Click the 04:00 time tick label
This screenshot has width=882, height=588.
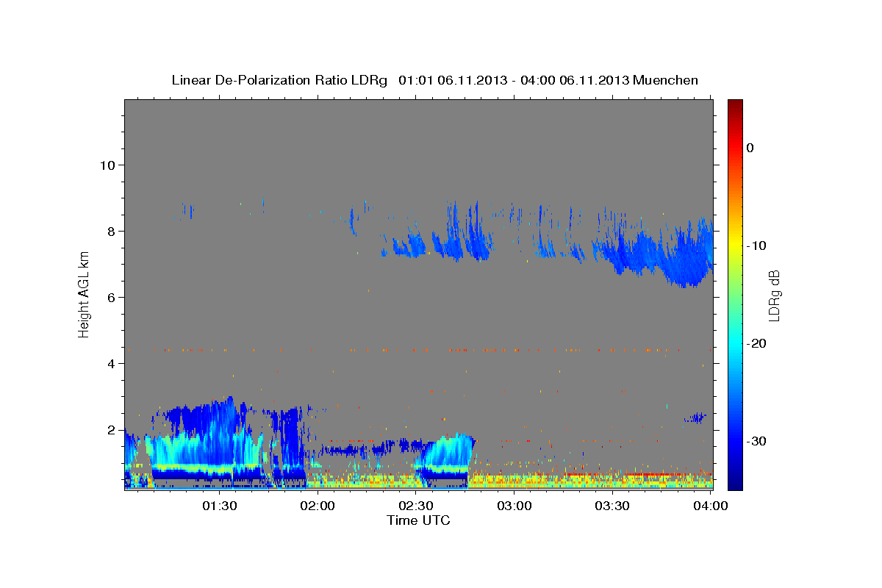(711, 506)
